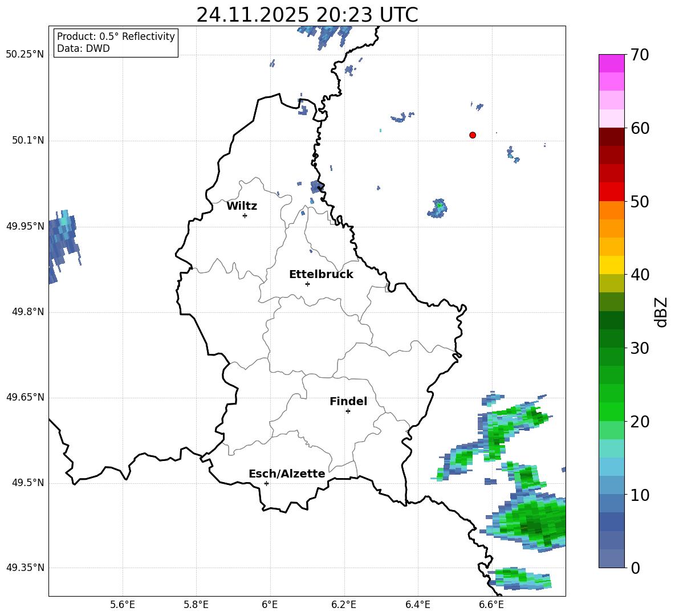Click the 6.6°E longitude label

[491, 605]
